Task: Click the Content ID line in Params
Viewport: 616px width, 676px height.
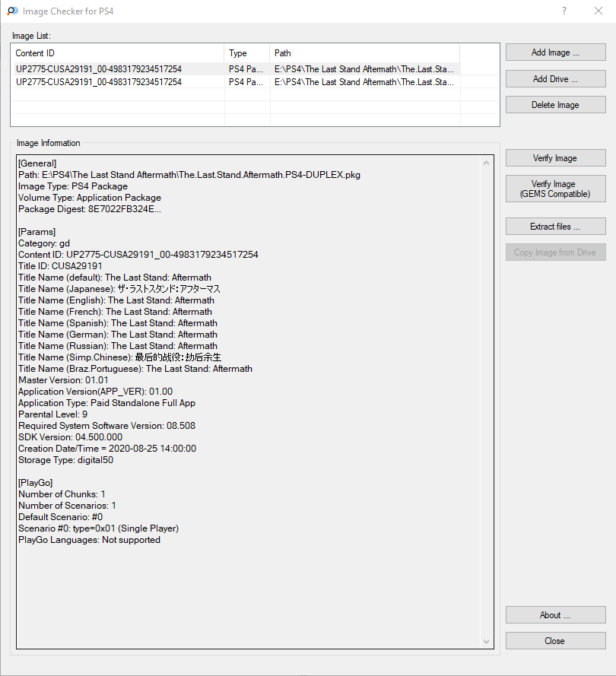Action: click(x=138, y=255)
